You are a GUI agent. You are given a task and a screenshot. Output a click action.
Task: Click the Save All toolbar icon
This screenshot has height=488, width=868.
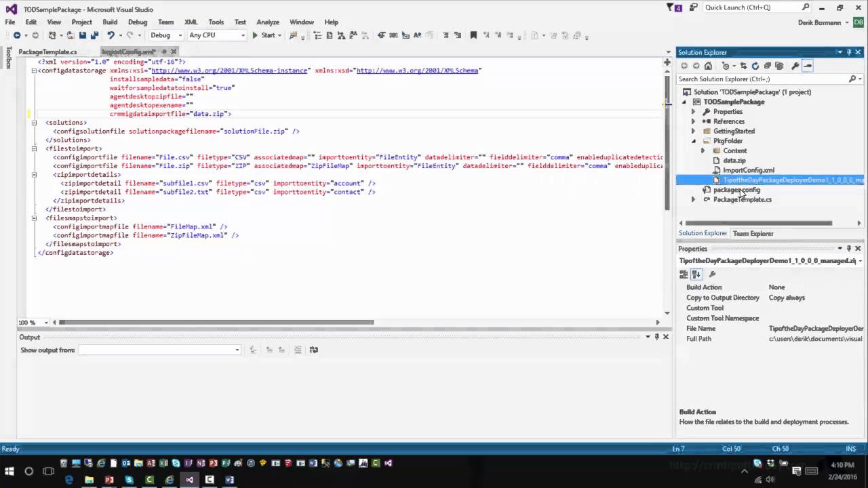94,35
